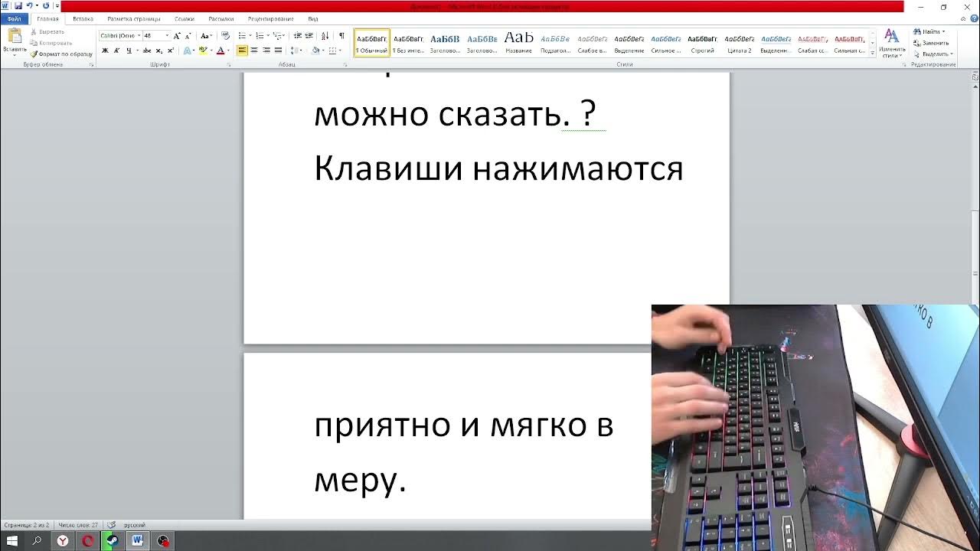Toggle italic (К) formatting
980x551 pixels.
point(116,51)
